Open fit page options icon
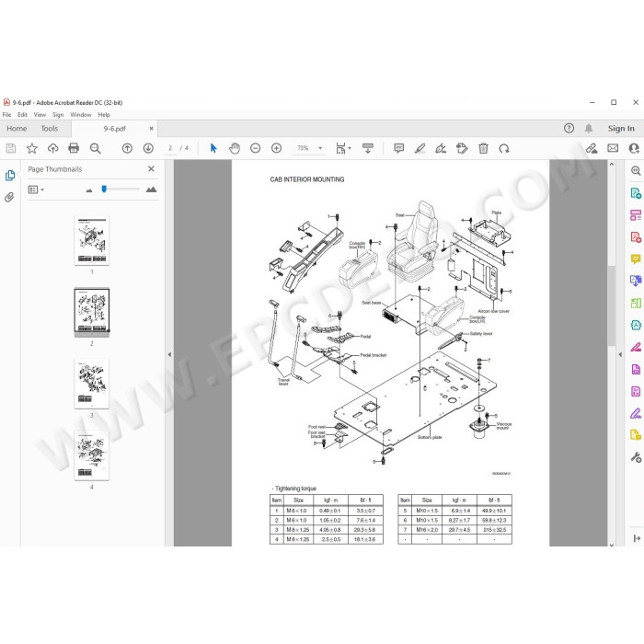Image resolution: width=644 pixels, height=644 pixels. coord(343,148)
